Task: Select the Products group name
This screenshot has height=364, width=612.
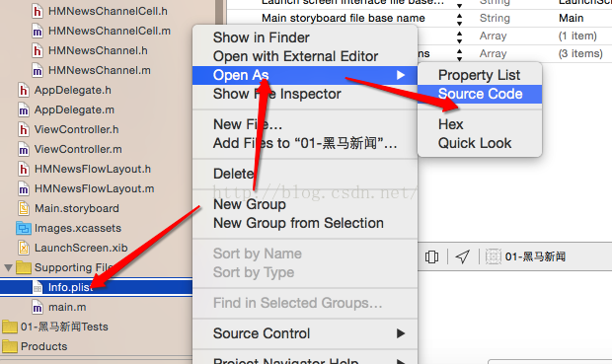Action: 44,346
